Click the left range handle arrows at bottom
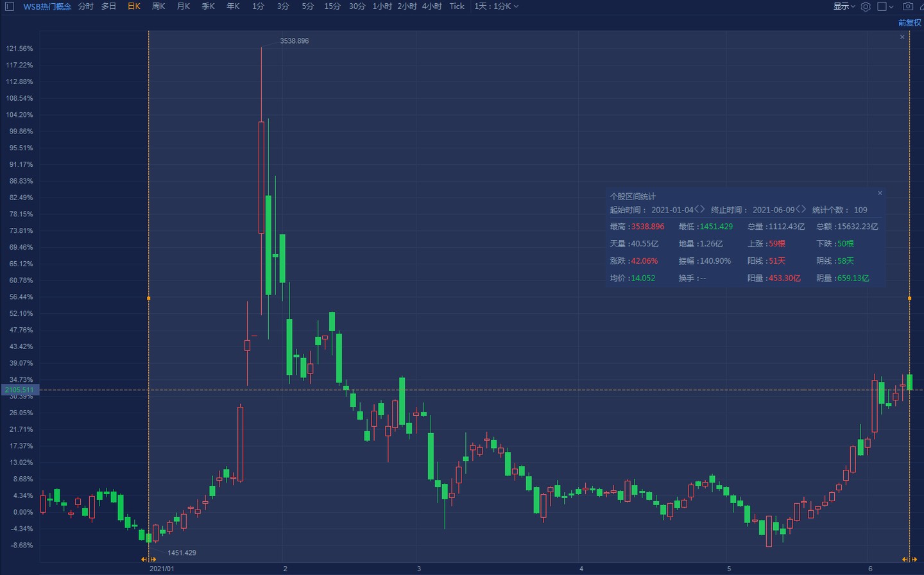 [148, 560]
